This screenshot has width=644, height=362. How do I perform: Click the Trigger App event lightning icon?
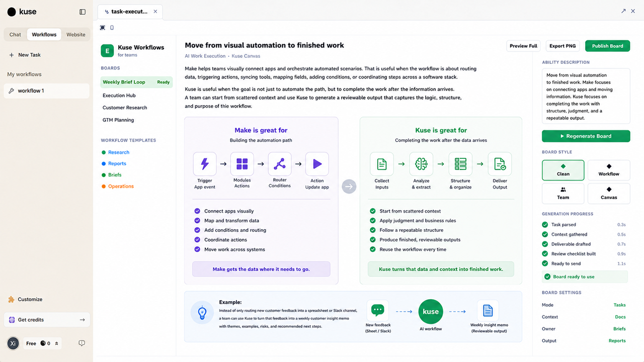pos(205,164)
